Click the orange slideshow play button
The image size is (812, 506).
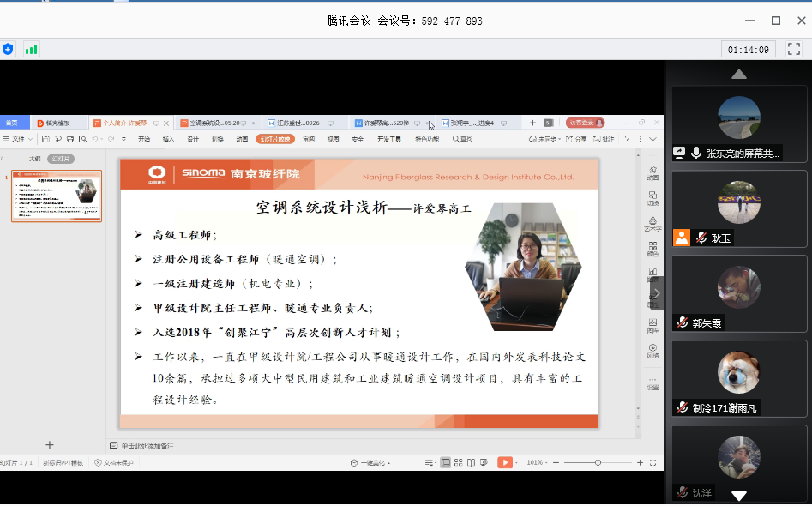(x=504, y=462)
